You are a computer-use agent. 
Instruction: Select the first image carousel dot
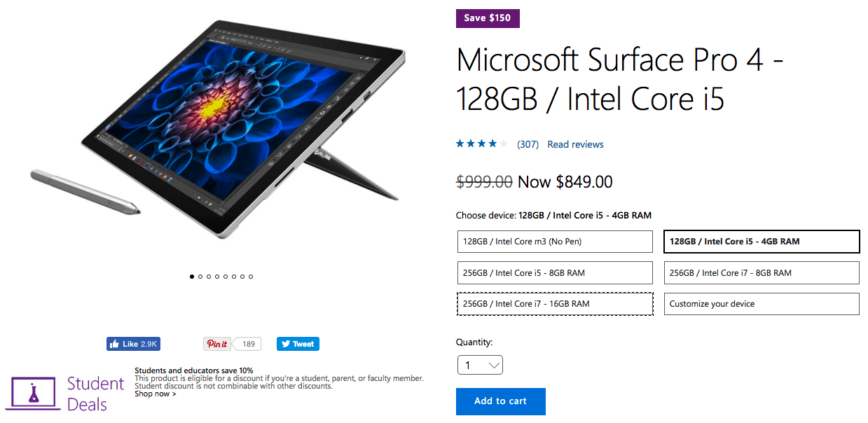click(x=192, y=277)
